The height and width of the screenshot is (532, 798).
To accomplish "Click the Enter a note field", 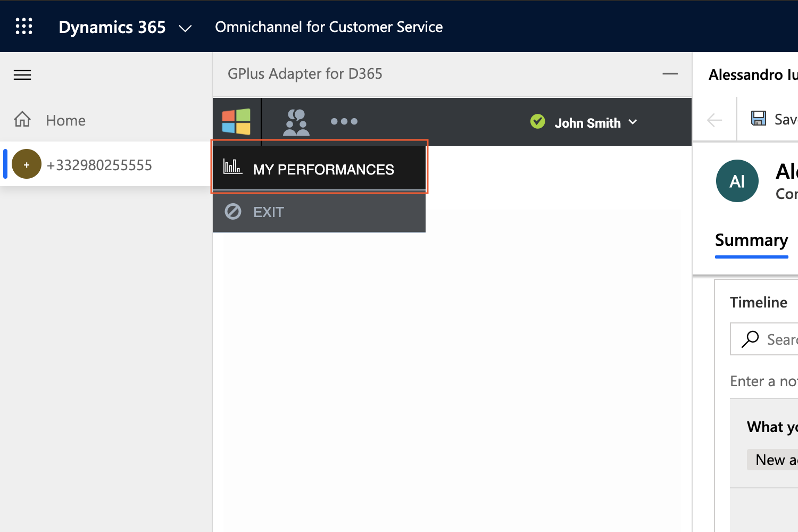I will [x=764, y=381].
